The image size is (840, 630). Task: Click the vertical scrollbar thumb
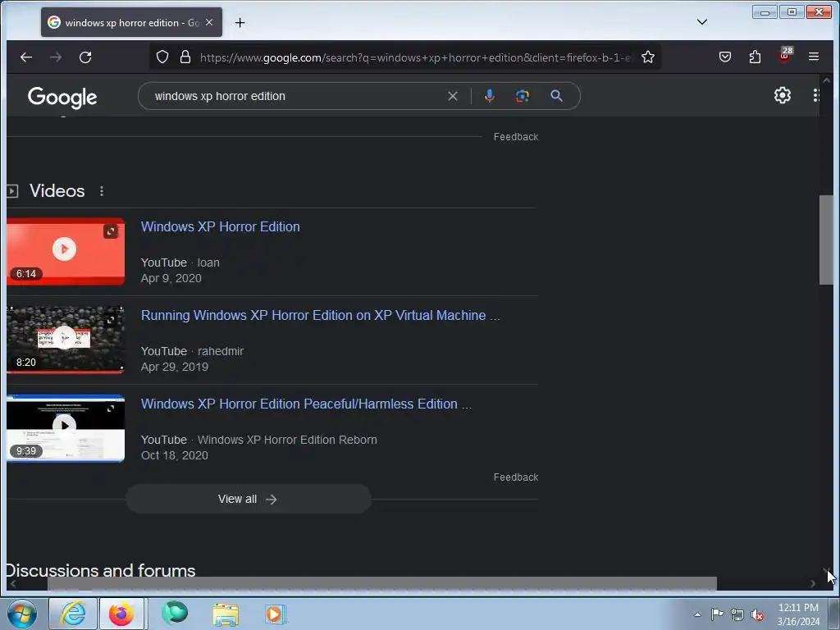(x=826, y=240)
